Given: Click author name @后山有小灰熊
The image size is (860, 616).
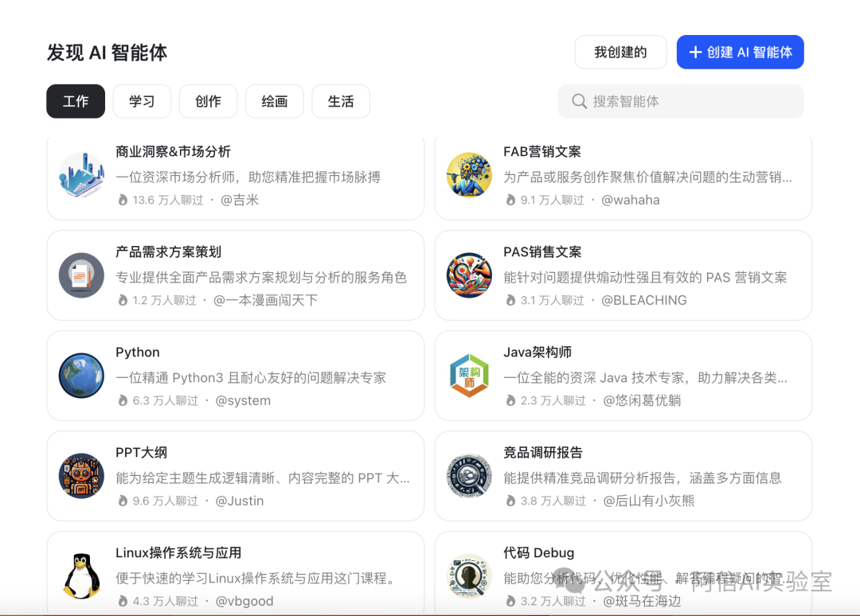Looking at the screenshot, I should (649, 501).
